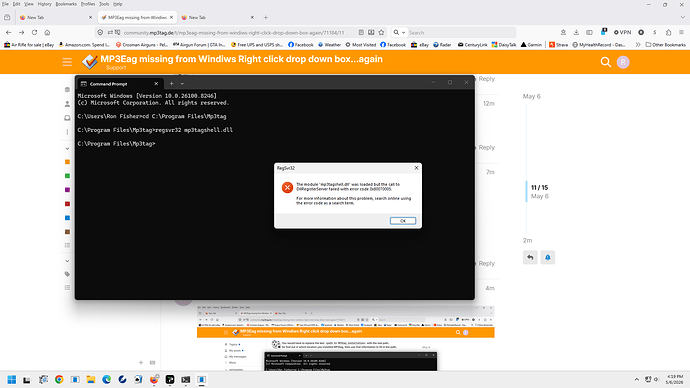
Task: Show hidden system tray icons
Action: (x=636, y=379)
